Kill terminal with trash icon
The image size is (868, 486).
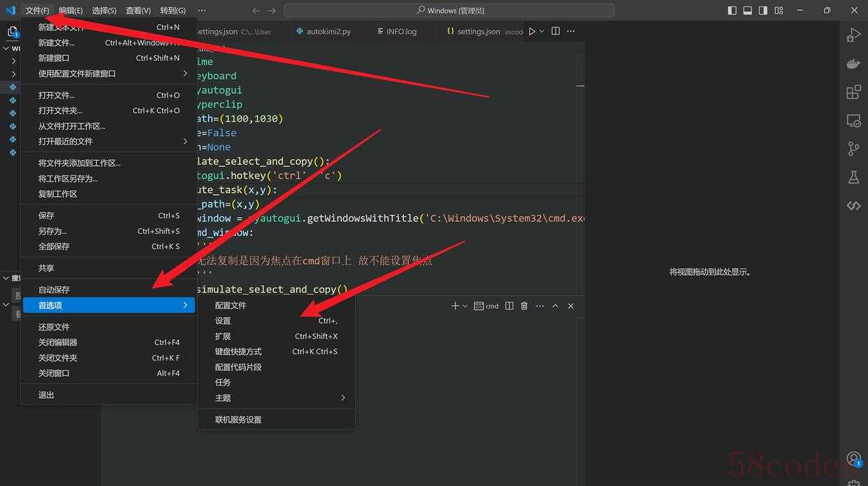coord(524,306)
